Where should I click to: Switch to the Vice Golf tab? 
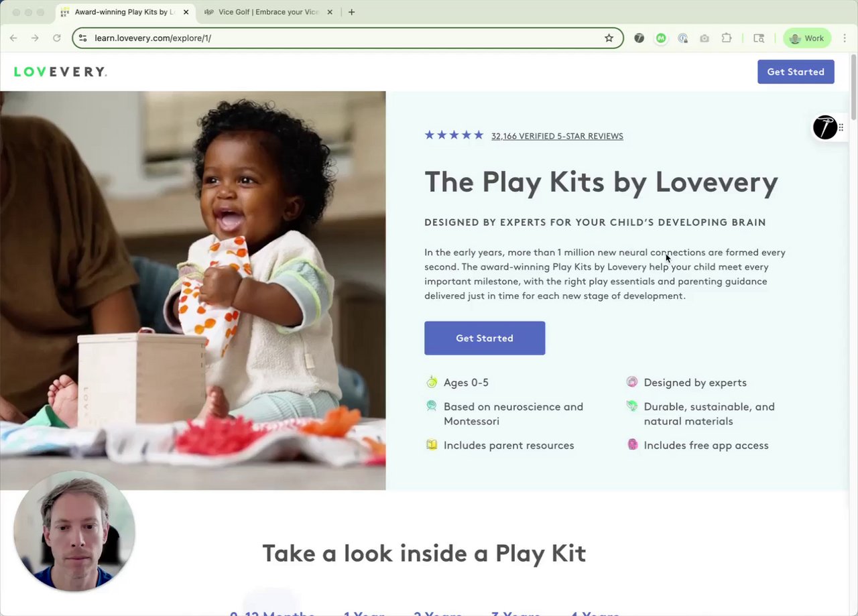[269, 12]
